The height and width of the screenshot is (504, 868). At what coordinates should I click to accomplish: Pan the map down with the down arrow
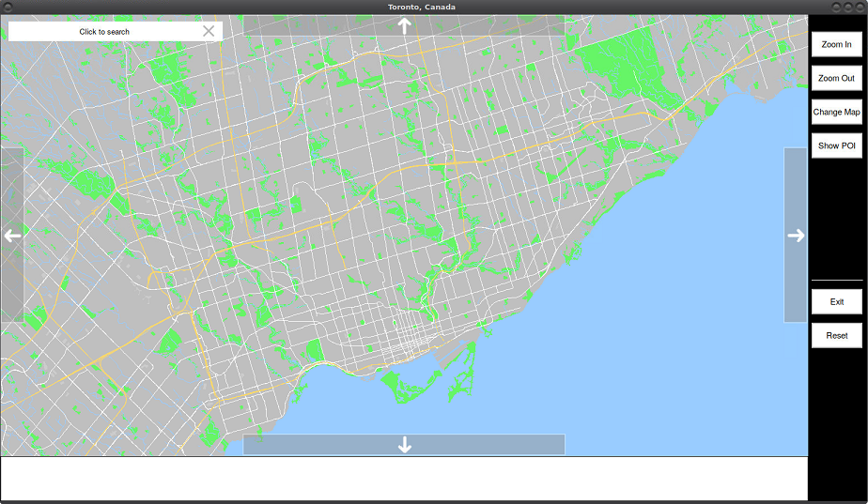(x=404, y=444)
